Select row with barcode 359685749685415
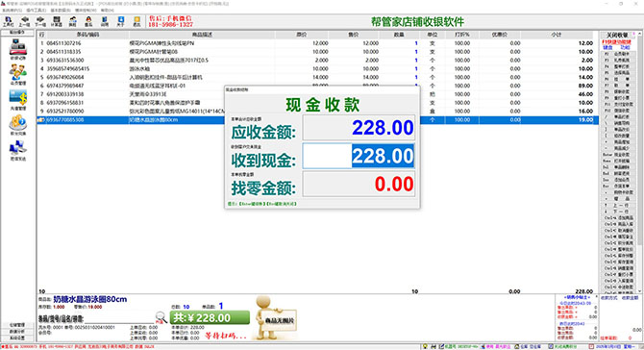The height and width of the screenshot is (350, 644). point(317,68)
